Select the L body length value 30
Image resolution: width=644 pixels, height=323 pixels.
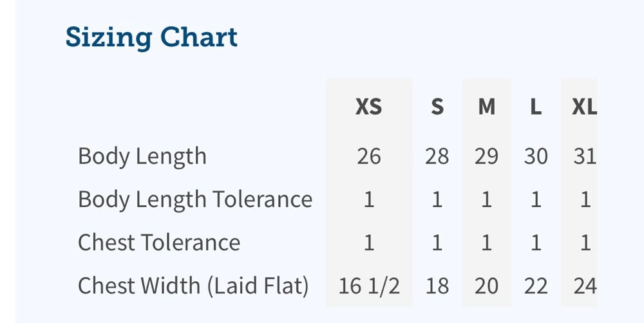535,156
